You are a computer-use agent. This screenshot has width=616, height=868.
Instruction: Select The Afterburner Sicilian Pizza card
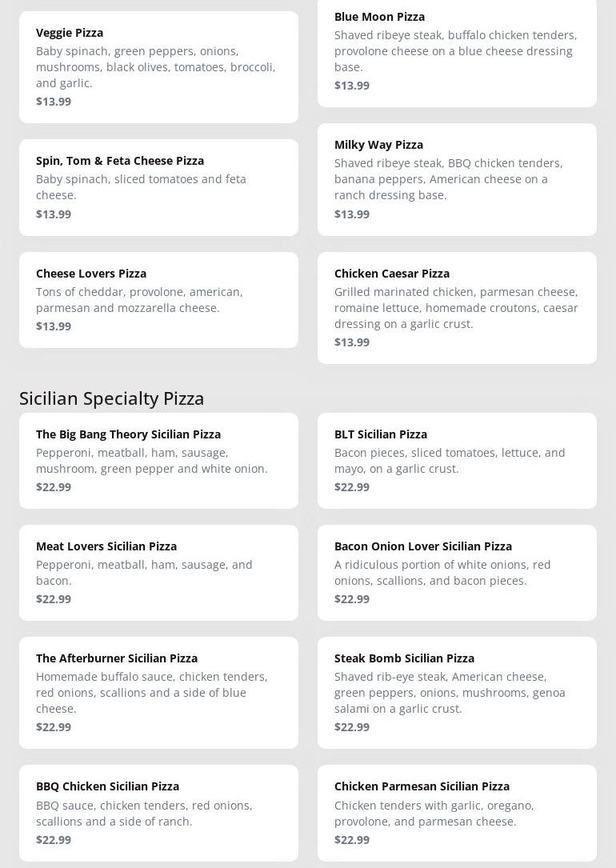158,692
